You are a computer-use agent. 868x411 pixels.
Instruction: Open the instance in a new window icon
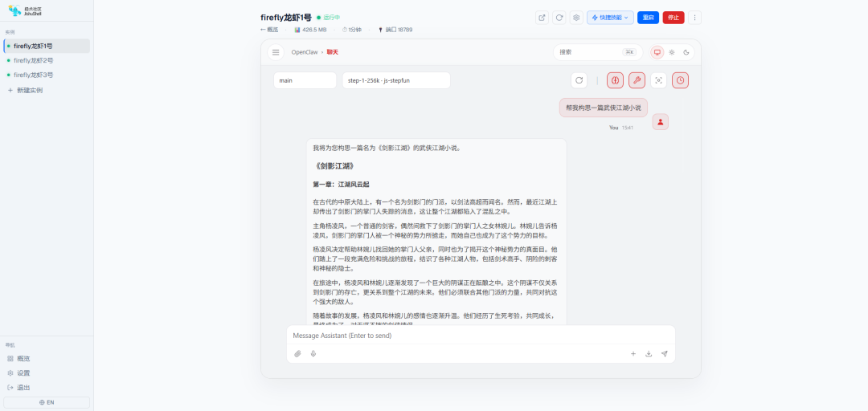(x=542, y=18)
